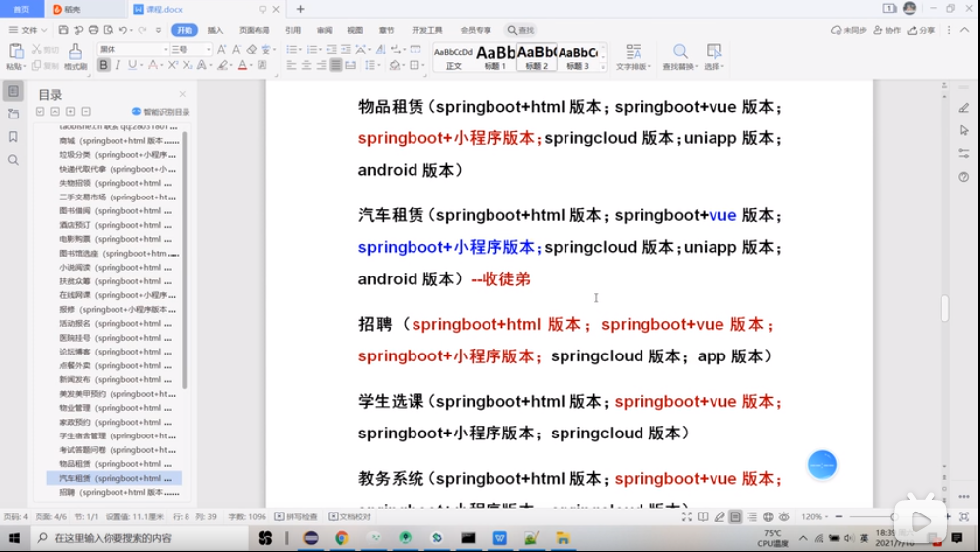The height and width of the screenshot is (552, 980).
Task: Click the 协作 (Collaborate) button
Action: point(887,30)
